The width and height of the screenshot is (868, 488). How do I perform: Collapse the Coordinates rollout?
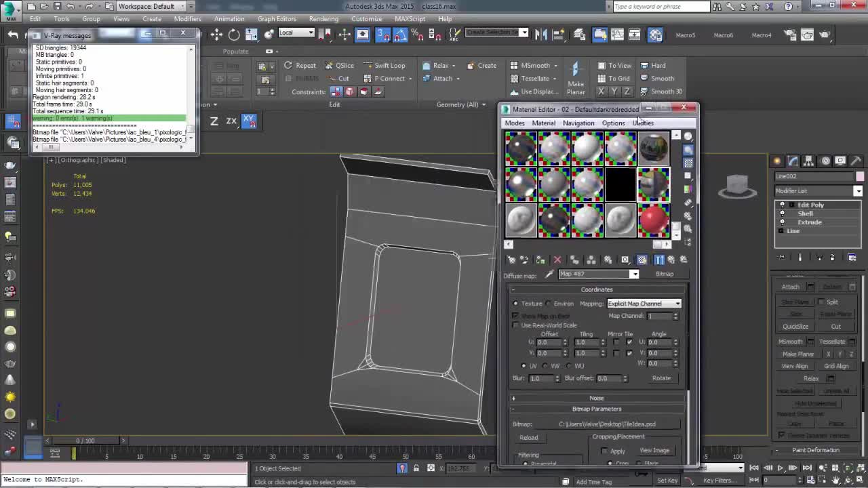(x=597, y=289)
